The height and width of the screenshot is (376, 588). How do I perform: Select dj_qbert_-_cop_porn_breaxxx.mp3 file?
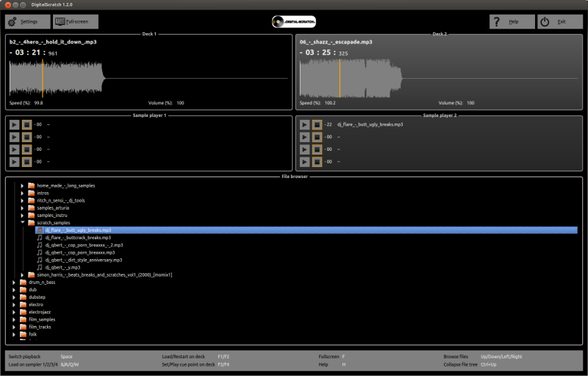[x=80, y=252]
